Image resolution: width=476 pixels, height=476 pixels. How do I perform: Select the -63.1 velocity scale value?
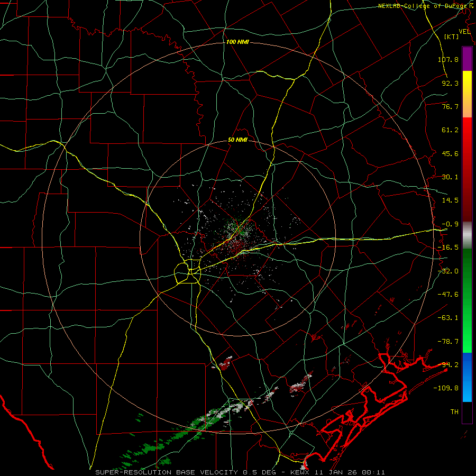pos(448,318)
